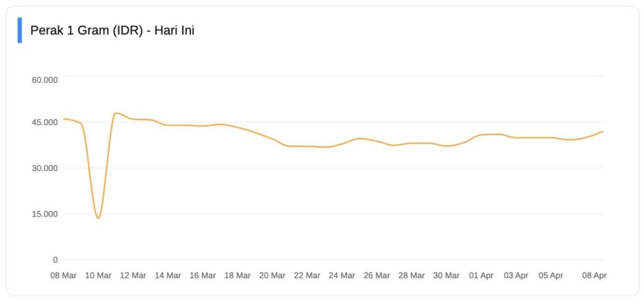Click the 30.000 y-axis label
This screenshot has height=304, width=644.
click(45, 168)
